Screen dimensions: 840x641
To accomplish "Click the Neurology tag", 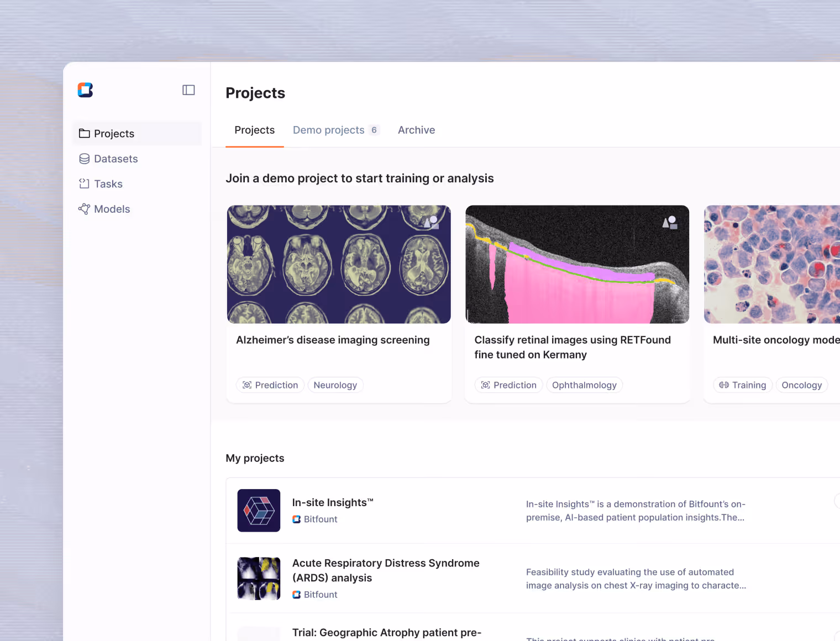I will [x=335, y=385].
